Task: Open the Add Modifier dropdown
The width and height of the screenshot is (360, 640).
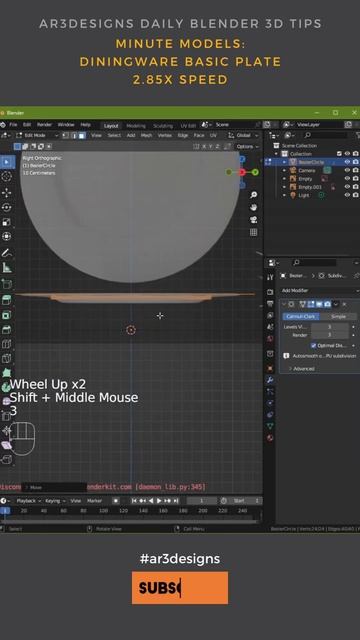Action: click(319, 291)
